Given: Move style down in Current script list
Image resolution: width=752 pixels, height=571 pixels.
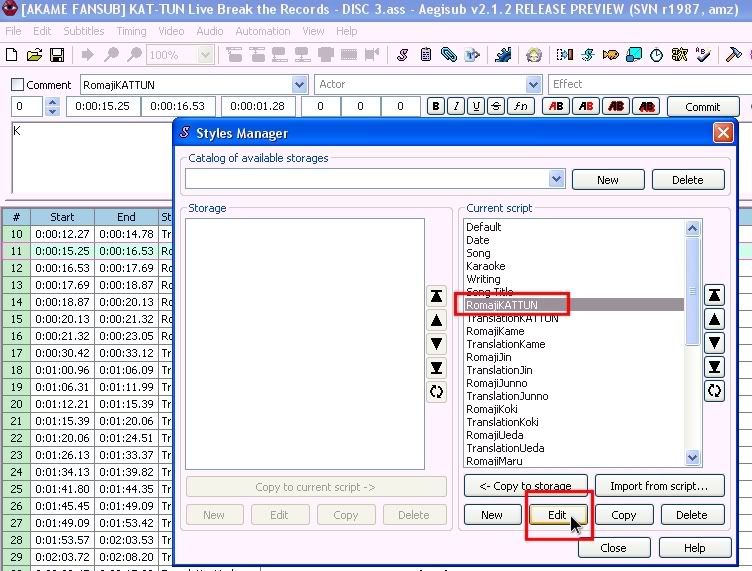Looking at the screenshot, I should point(714,343).
